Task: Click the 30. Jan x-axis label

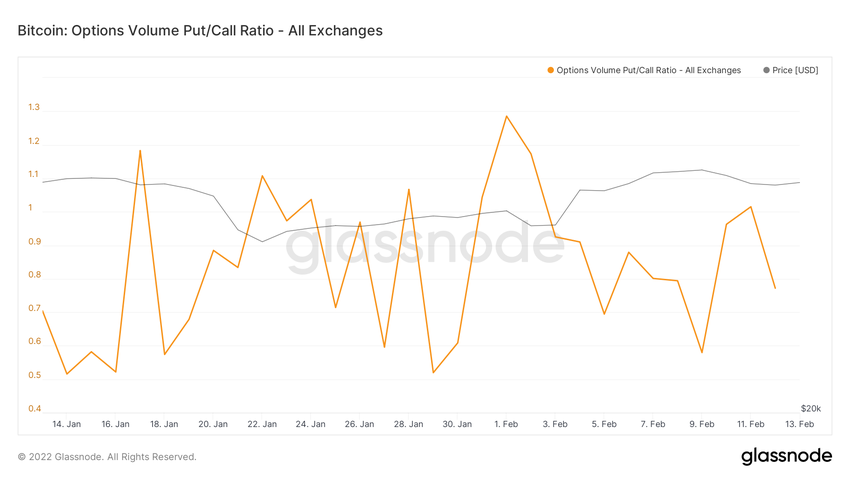Action: coord(457,424)
